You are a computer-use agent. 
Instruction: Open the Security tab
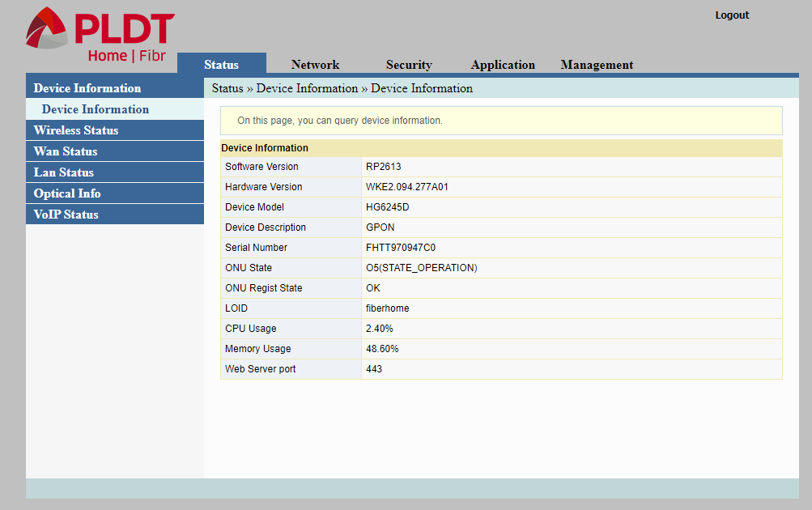409,64
